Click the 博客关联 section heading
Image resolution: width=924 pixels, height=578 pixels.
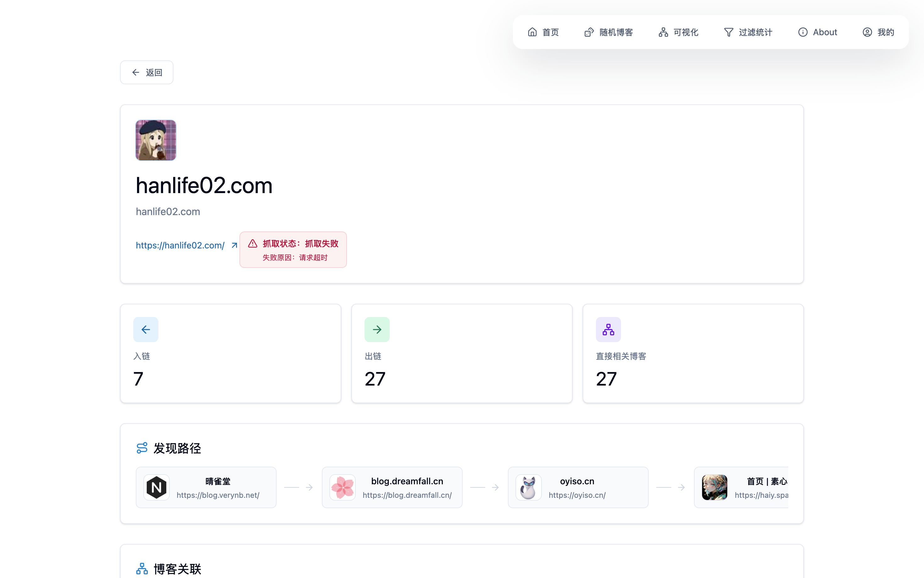tap(177, 569)
